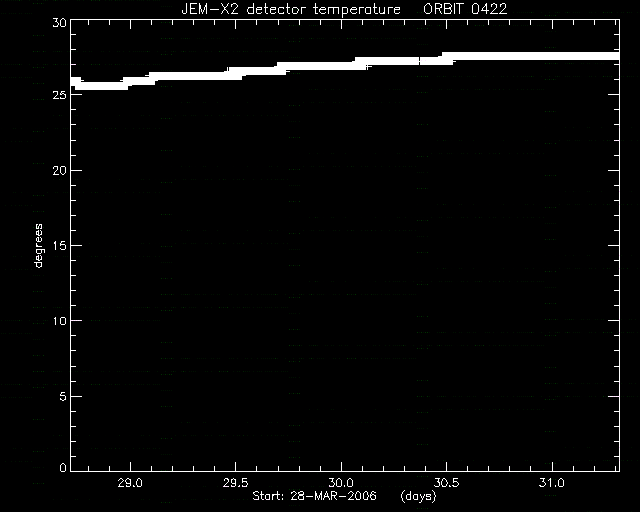Click the Start: 28-MAR-2006 axis caption
640x512 pixels.
[x=314, y=496]
